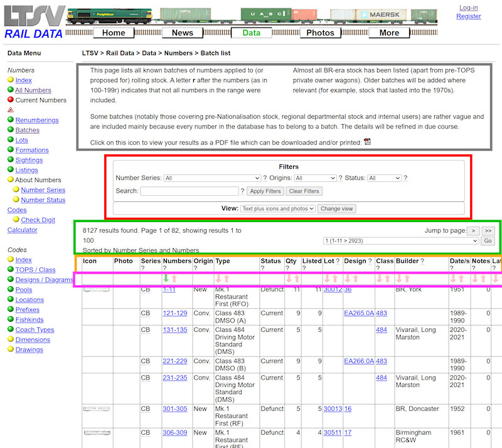
Task: Click the ascending sort arrow under Lot
Action: 334,278
